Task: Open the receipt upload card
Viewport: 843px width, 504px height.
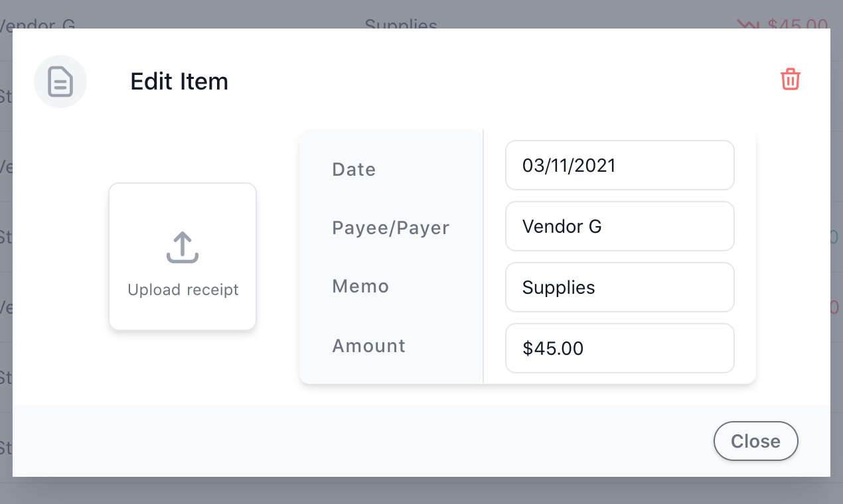Action: point(183,257)
